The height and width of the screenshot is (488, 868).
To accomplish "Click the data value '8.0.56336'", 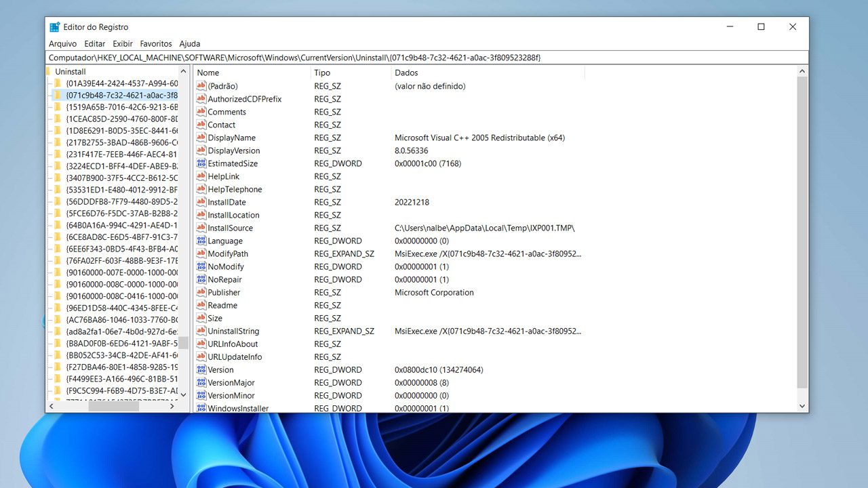I will pos(411,150).
